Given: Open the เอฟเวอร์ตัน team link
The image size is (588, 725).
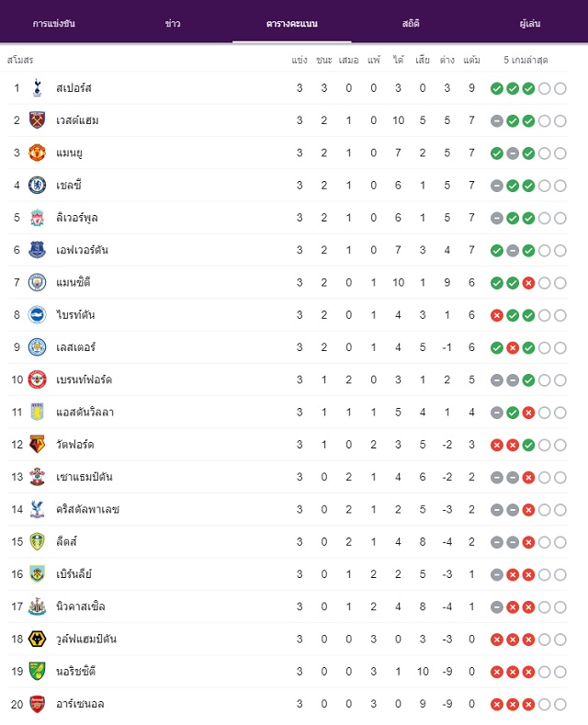Looking at the screenshot, I should tap(82, 250).
